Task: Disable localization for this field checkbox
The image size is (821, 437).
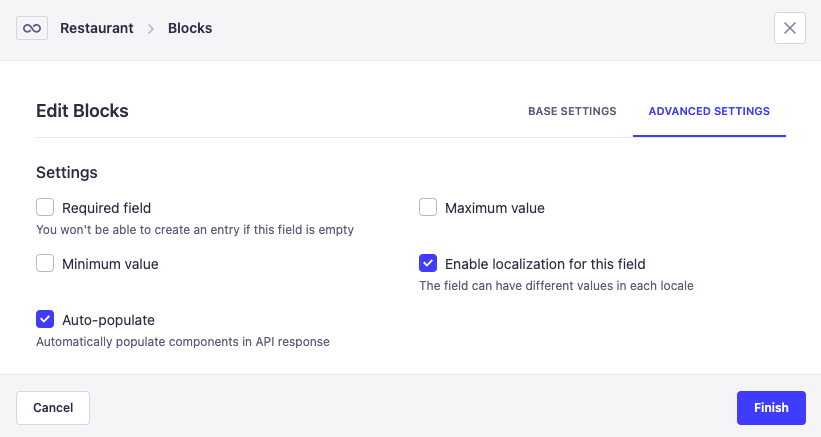Action: [x=428, y=264]
